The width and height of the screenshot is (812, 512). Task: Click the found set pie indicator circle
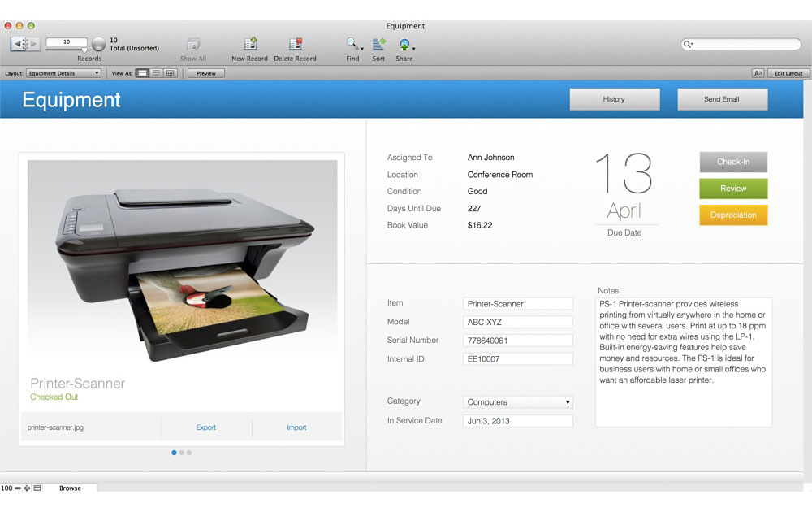coord(98,44)
